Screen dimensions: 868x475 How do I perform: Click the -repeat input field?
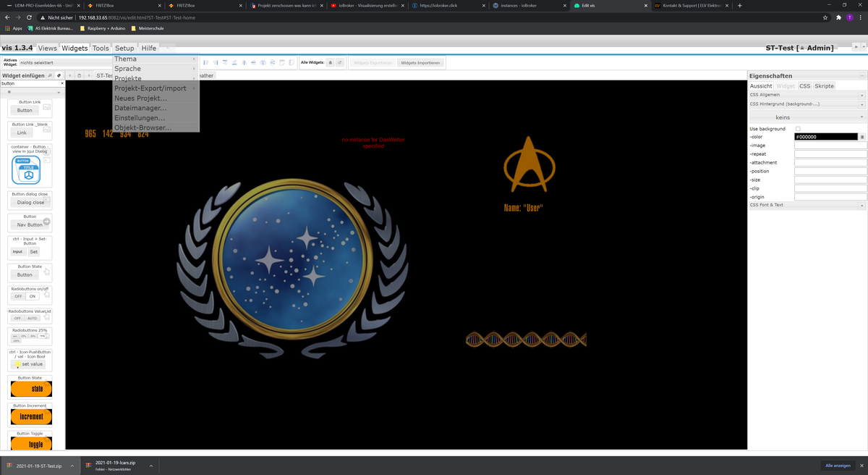(830, 154)
